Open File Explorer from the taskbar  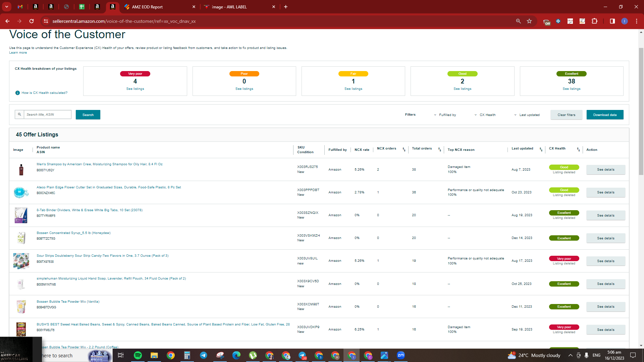[154, 355]
